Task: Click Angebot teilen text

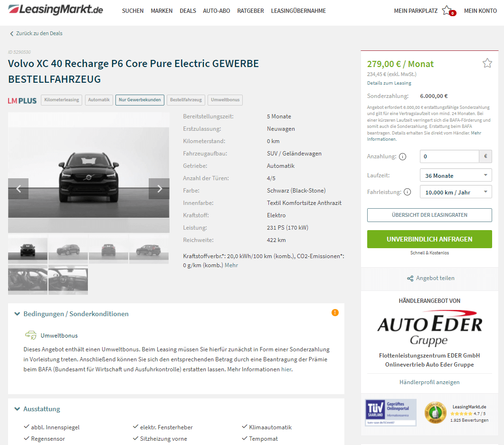Action: pyautogui.click(x=435, y=278)
